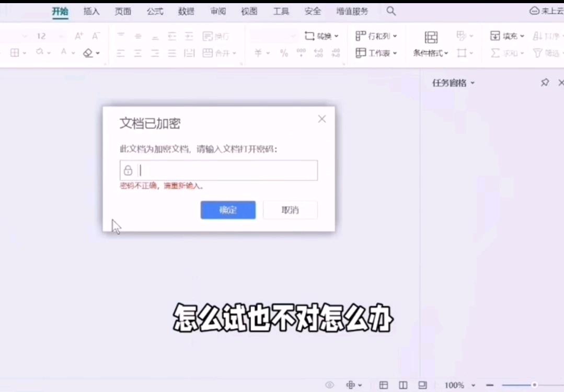This screenshot has height=392, width=564.
Task: Click the leftmost decimal places icon
Action: pos(318,53)
